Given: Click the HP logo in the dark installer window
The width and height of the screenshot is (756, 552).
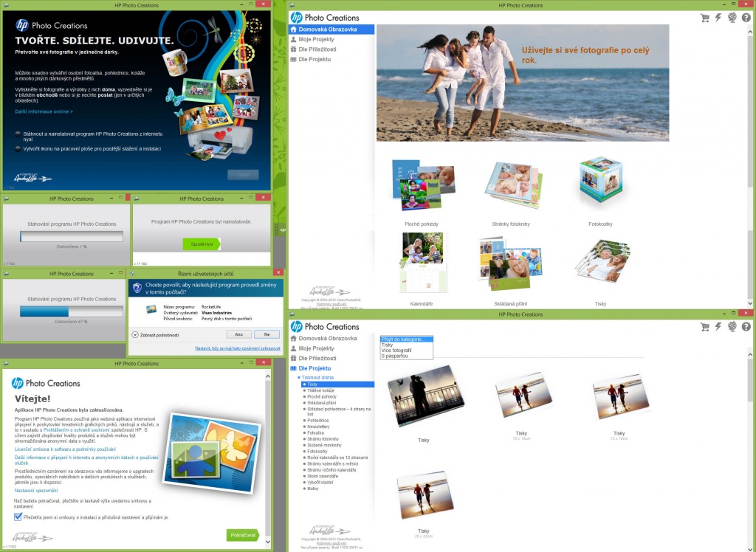Looking at the screenshot, I should coord(21,26).
